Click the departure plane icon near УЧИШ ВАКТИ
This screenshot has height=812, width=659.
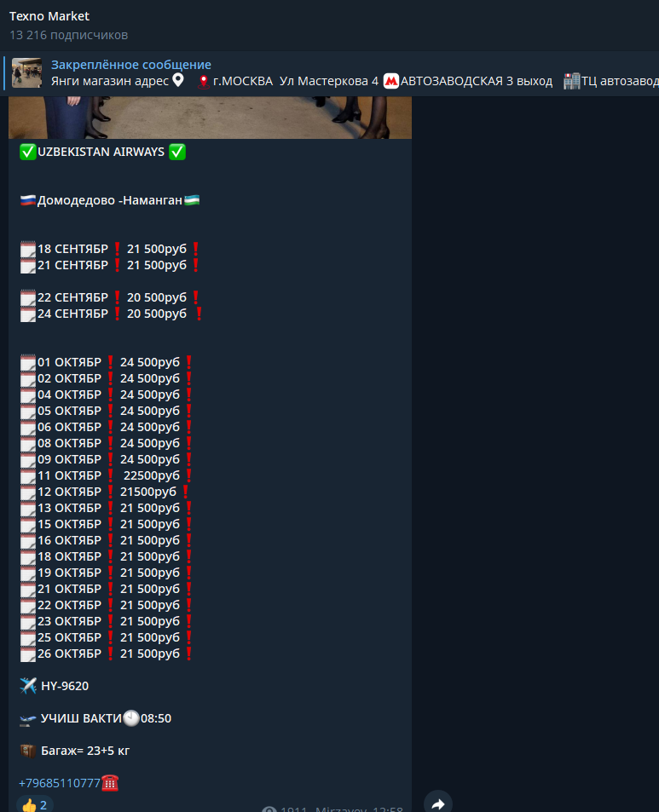tap(28, 719)
